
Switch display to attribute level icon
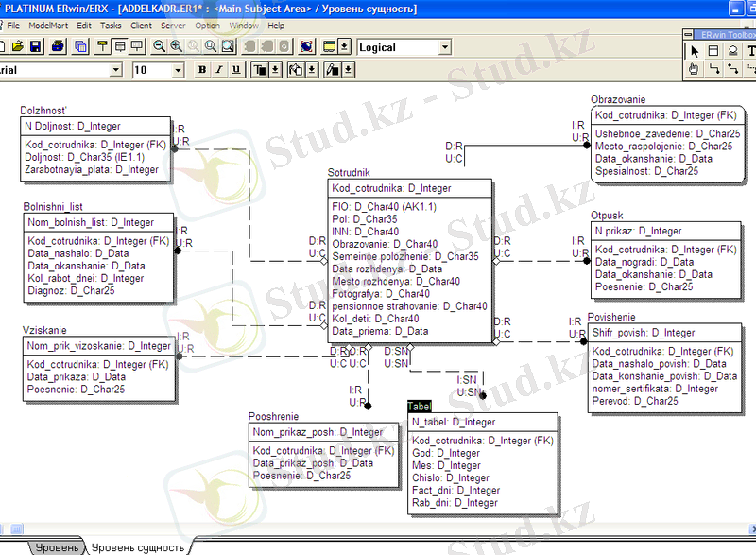tap(120, 46)
